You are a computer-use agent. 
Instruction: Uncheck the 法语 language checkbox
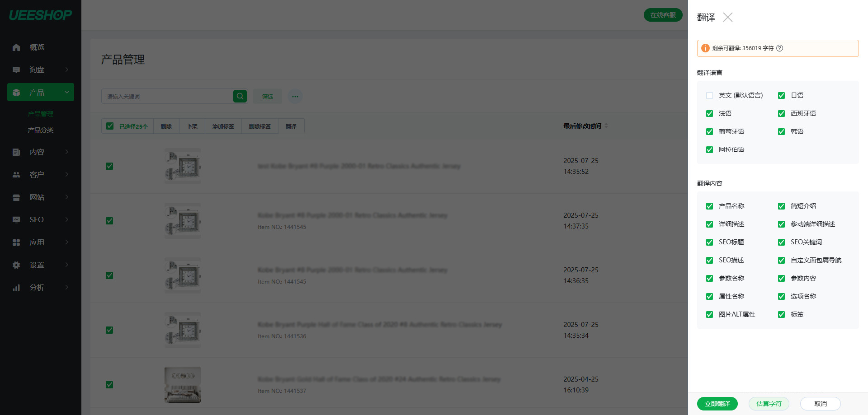click(709, 113)
